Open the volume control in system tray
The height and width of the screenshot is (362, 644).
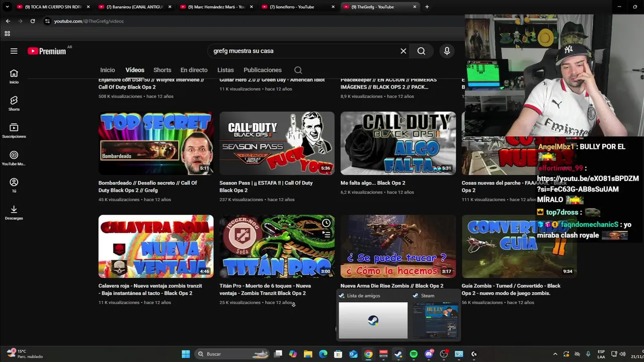click(x=623, y=354)
